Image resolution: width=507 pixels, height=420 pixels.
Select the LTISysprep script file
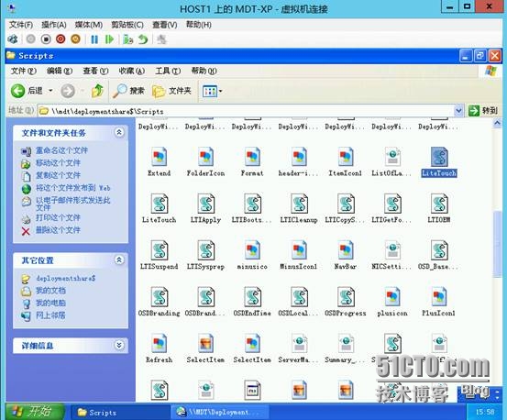(205, 255)
